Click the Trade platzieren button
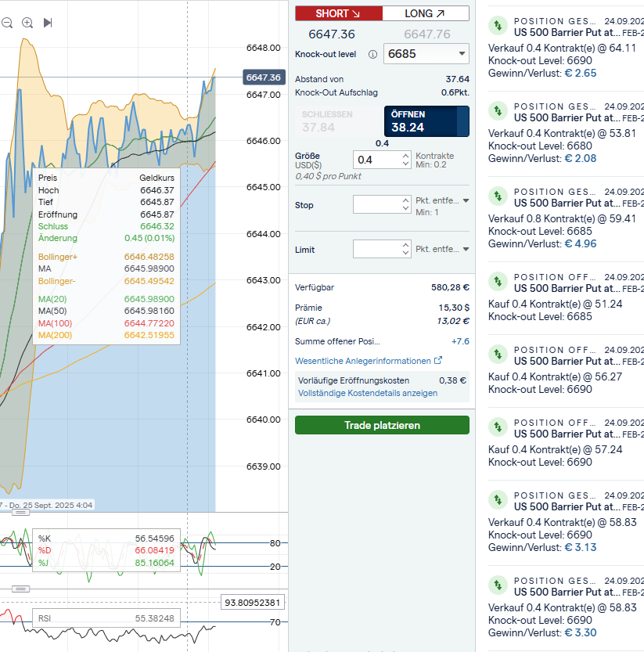The image size is (644, 652). point(382,425)
